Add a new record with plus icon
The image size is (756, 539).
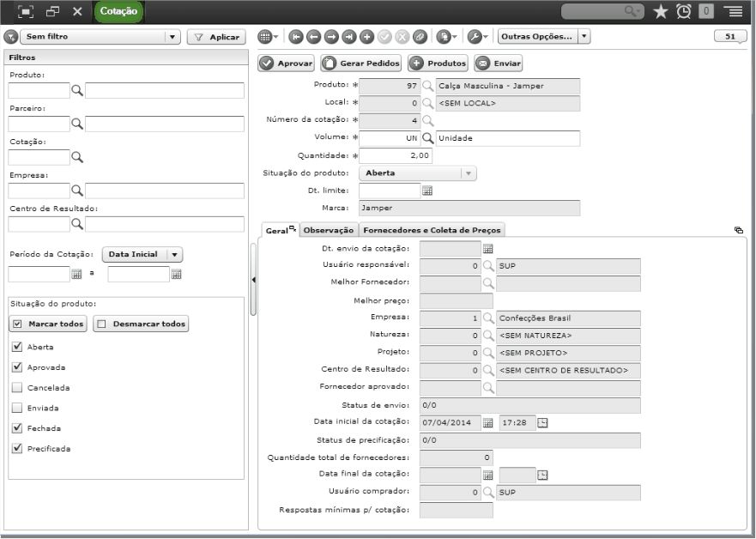pos(366,37)
